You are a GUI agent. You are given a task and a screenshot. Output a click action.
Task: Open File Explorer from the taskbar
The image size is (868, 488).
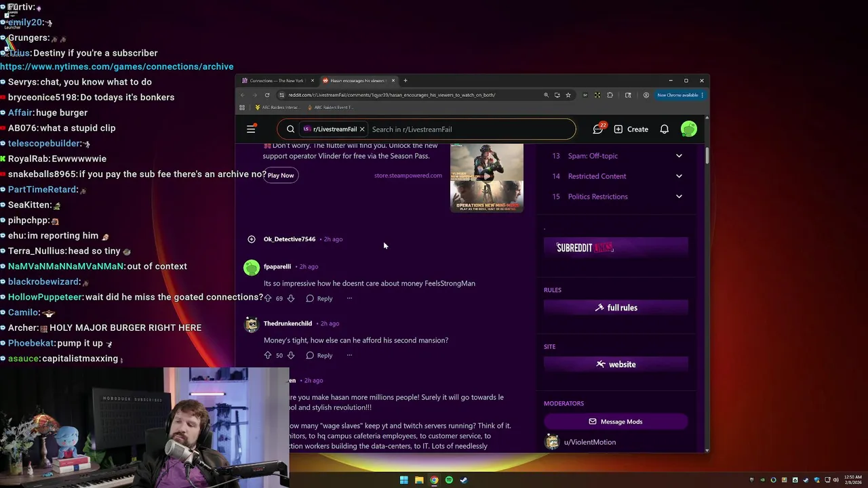click(x=419, y=480)
